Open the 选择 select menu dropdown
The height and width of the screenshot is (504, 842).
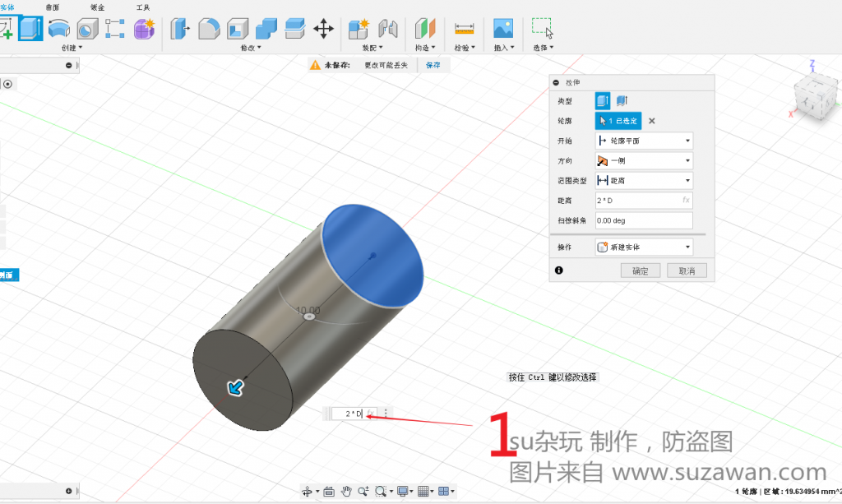[543, 48]
